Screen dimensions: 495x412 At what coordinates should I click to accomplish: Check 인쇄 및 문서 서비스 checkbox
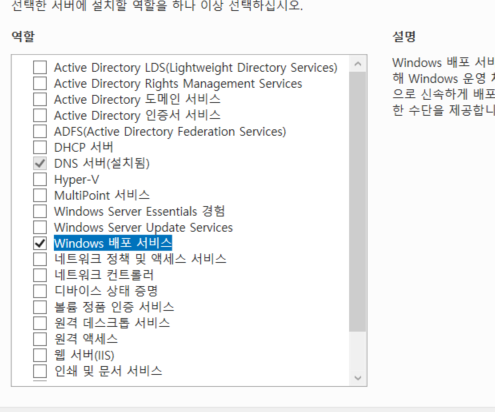(x=40, y=371)
